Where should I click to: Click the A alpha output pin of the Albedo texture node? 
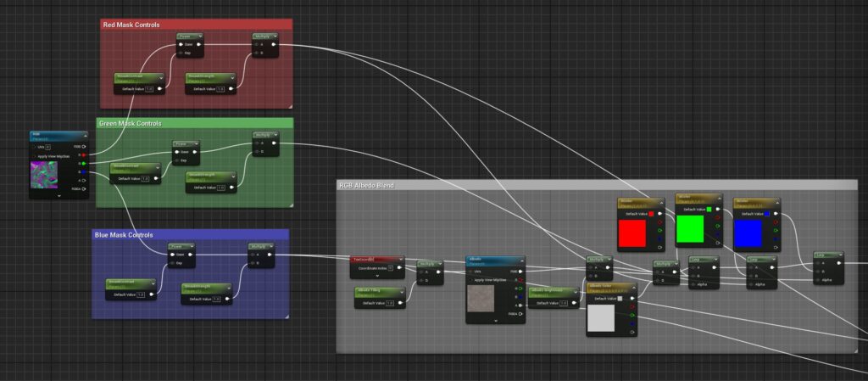point(520,305)
